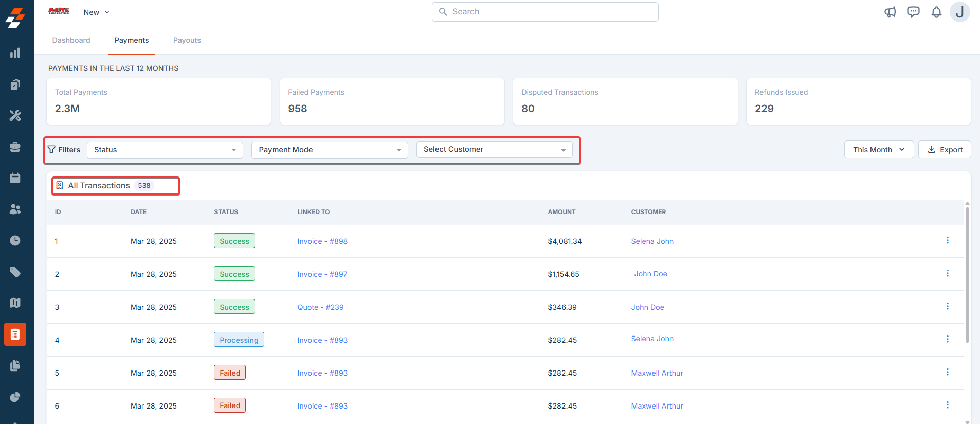
Task: Open customer Selena John in row 4
Action: click(652, 339)
